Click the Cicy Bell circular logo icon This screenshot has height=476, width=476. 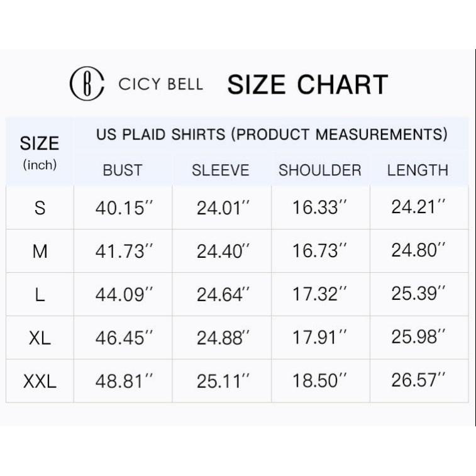pyautogui.click(x=87, y=84)
